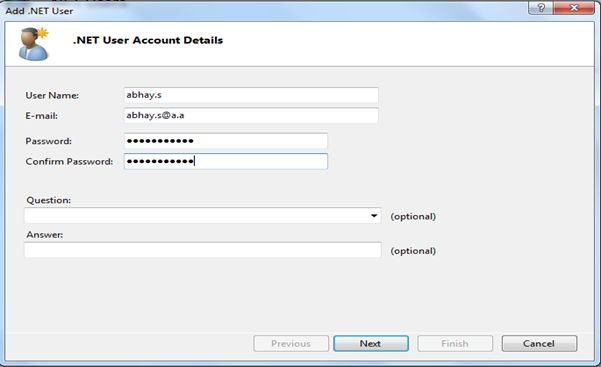Click the .NET User Account Details heading
This screenshot has height=367, width=601.
[148, 40]
